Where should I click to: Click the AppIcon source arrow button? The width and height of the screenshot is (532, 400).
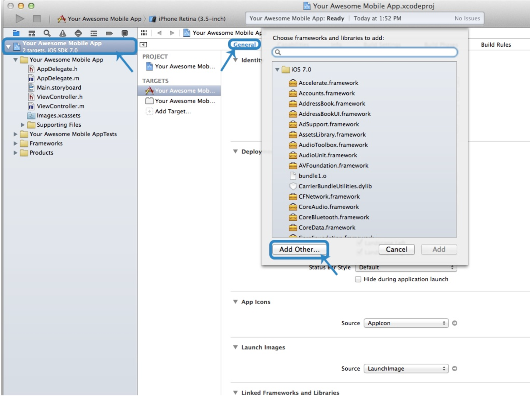click(455, 323)
